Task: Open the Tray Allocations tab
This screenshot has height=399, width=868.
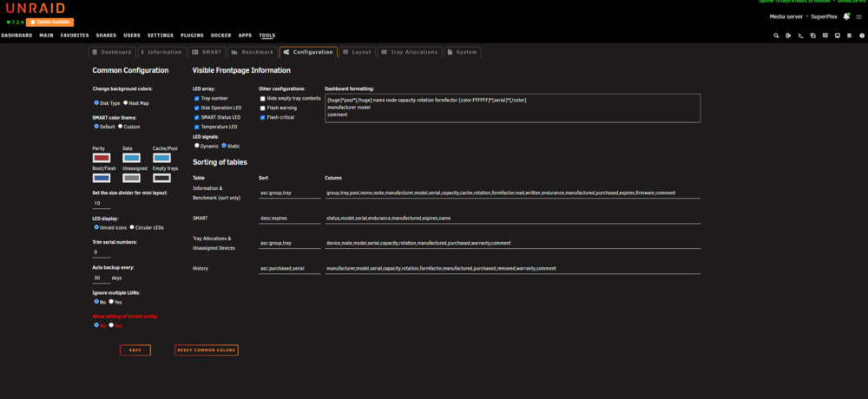Action: click(x=410, y=52)
